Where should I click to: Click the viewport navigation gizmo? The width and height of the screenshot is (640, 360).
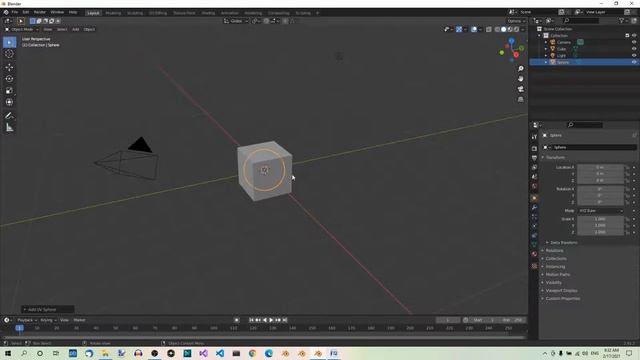click(512, 50)
